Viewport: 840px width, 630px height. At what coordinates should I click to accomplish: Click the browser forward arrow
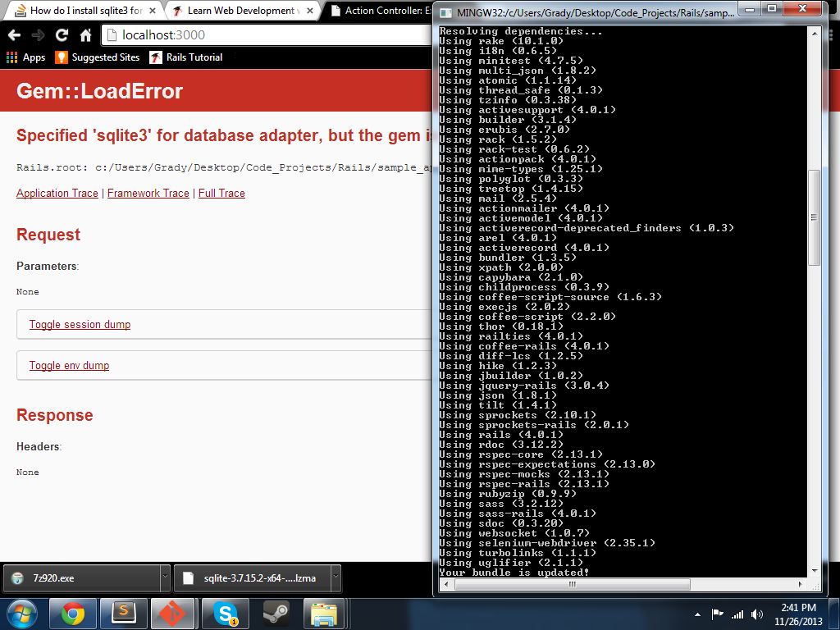(38, 35)
